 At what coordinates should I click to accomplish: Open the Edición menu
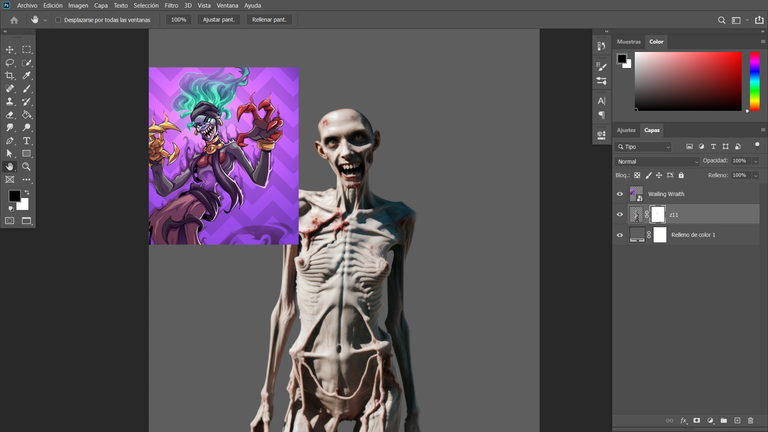pyautogui.click(x=53, y=5)
